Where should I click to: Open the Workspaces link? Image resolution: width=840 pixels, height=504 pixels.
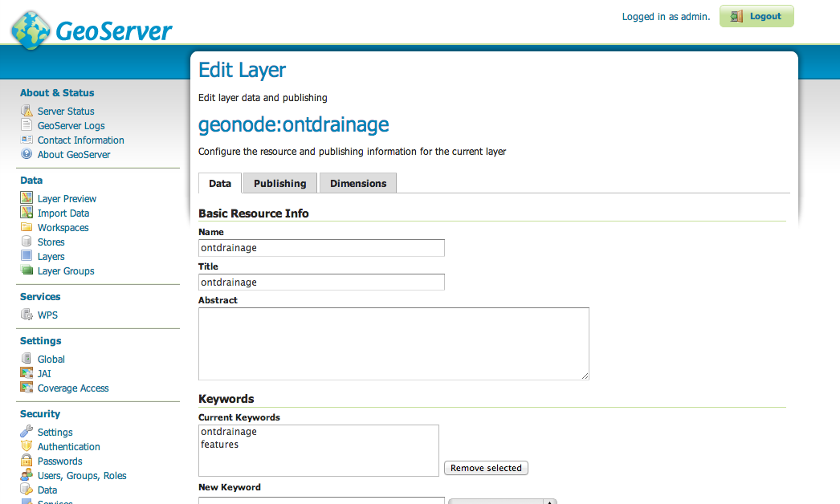coord(63,228)
